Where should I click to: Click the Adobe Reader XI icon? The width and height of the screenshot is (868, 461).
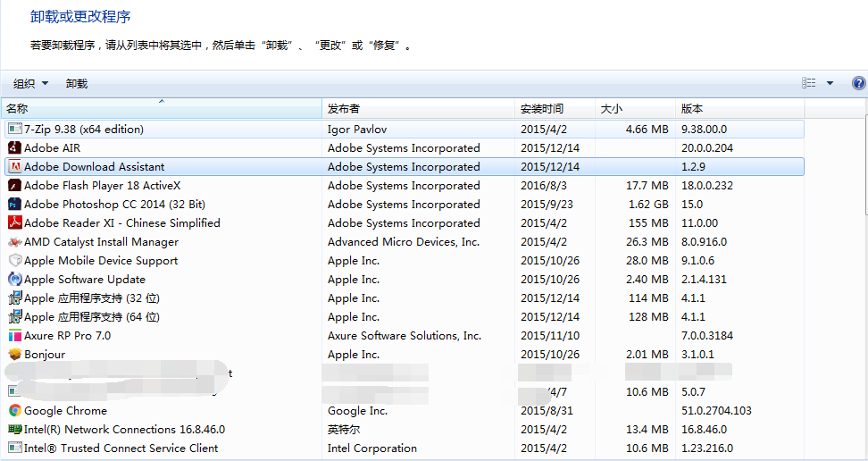[15, 222]
